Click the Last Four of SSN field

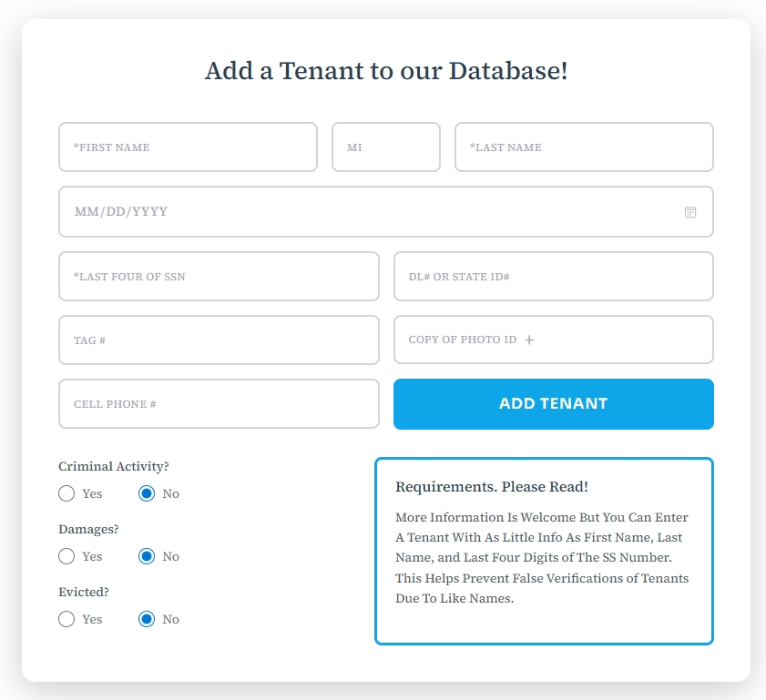pyautogui.click(x=219, y=276)
